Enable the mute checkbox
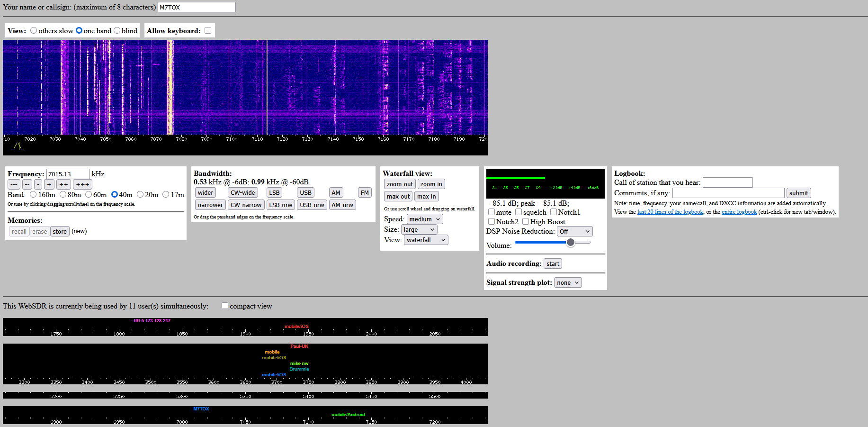This screenshot has height=427, width=868. (x=492, y=212)
